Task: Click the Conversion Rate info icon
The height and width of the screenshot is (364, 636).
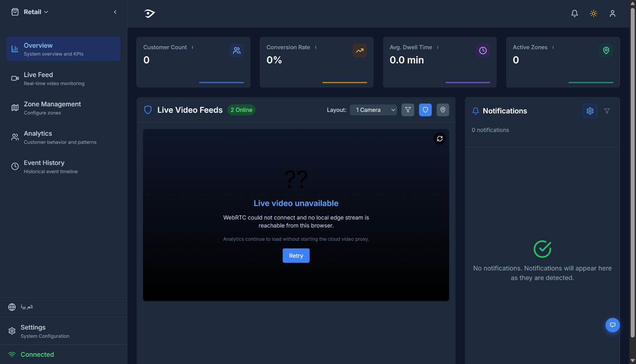Action: (316, 47)
